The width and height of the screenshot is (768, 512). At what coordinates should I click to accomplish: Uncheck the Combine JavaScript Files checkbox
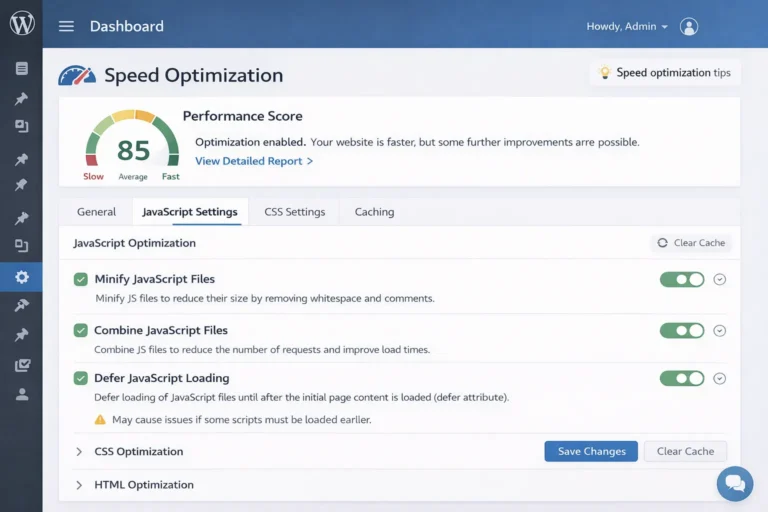[x=81, y=330]
